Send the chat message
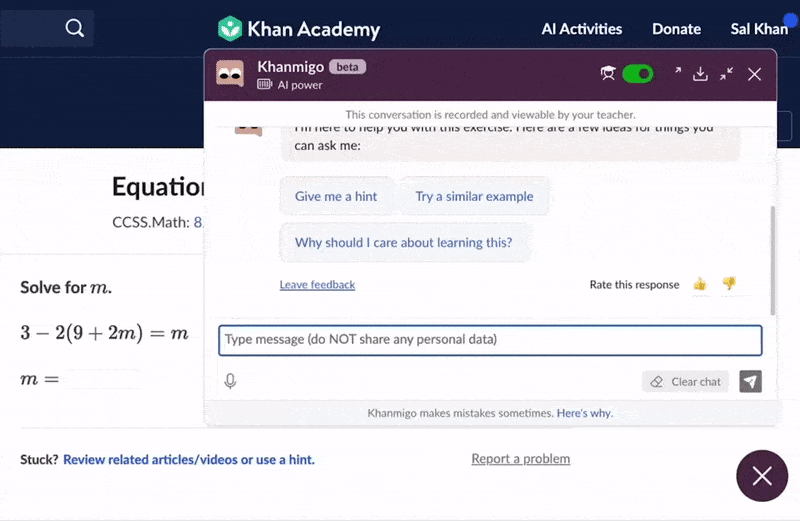The image size is (800, 521). (751, 382)
